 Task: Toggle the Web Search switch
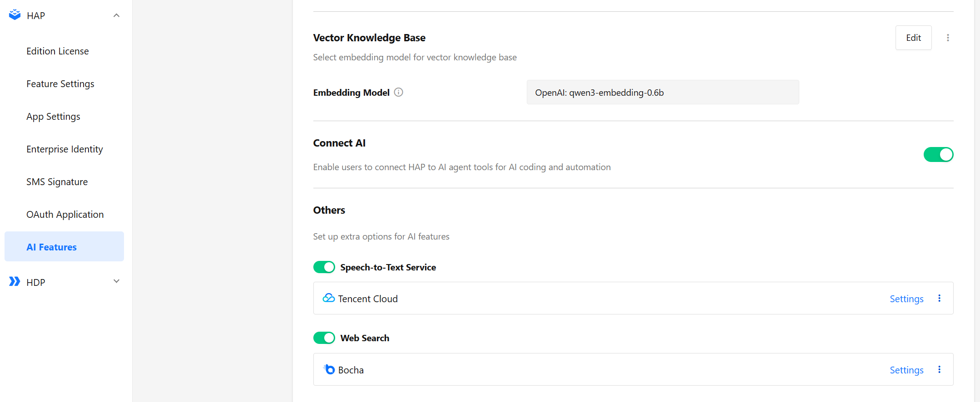click(x=324, y=338)
